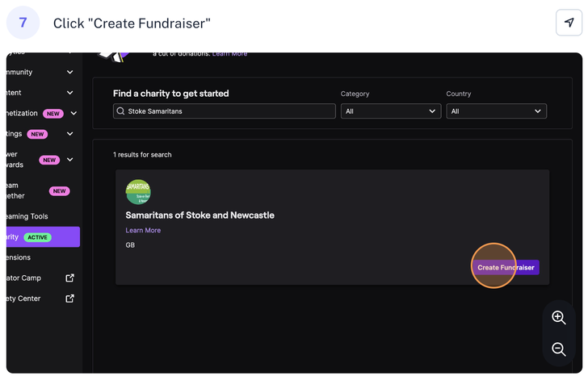Viewport: 588px width, 380px height.
Task: Click the step 7 number badge
Action: [x=23, y=23]
